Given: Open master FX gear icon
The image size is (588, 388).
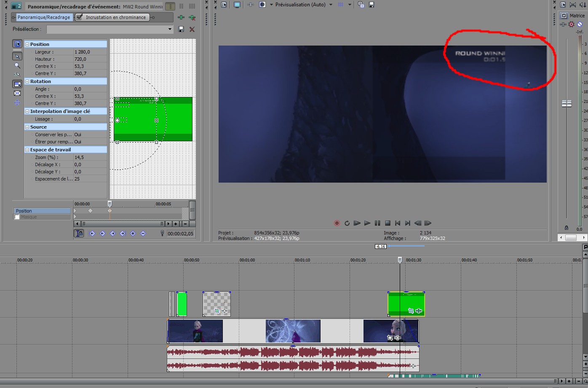Looking at the screenshot, I should (x=572, y=24).
